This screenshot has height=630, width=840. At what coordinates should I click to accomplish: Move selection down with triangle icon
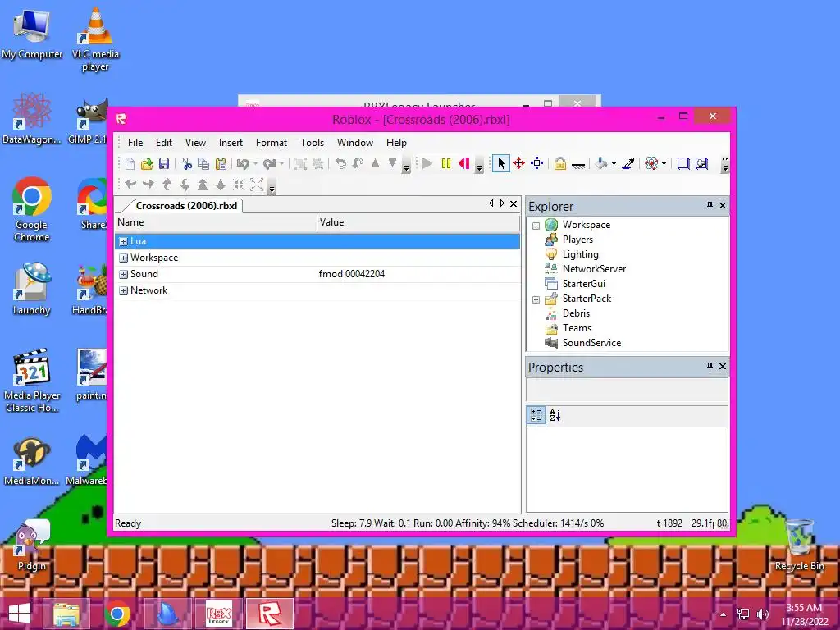point(393,163)
